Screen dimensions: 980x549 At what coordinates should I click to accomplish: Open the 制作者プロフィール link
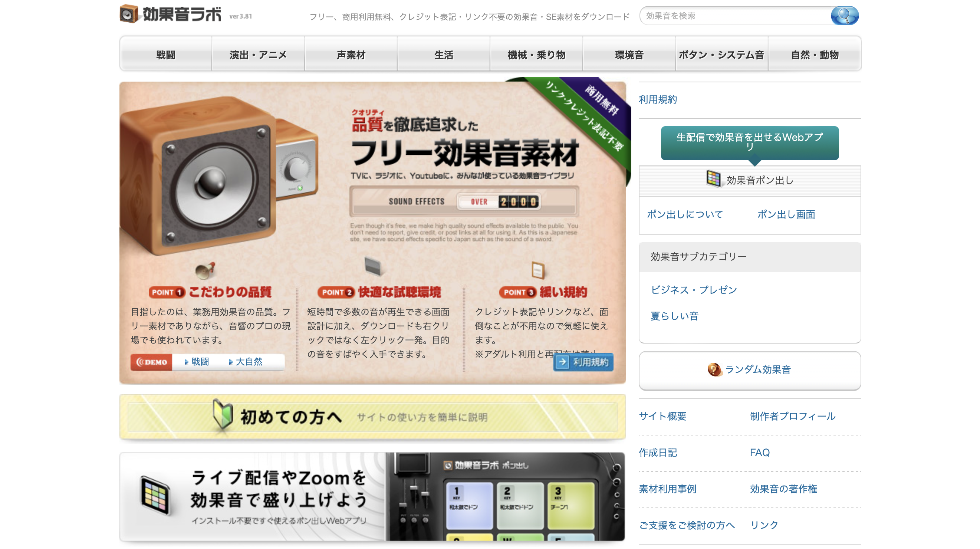(x=792, y=416)
